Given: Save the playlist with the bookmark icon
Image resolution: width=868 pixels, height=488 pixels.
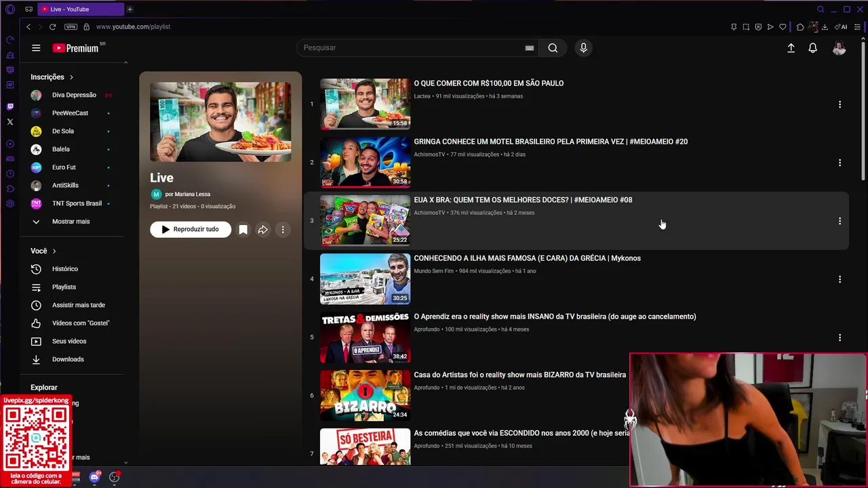Looking at the screenshot, I should tap(243, 230).
